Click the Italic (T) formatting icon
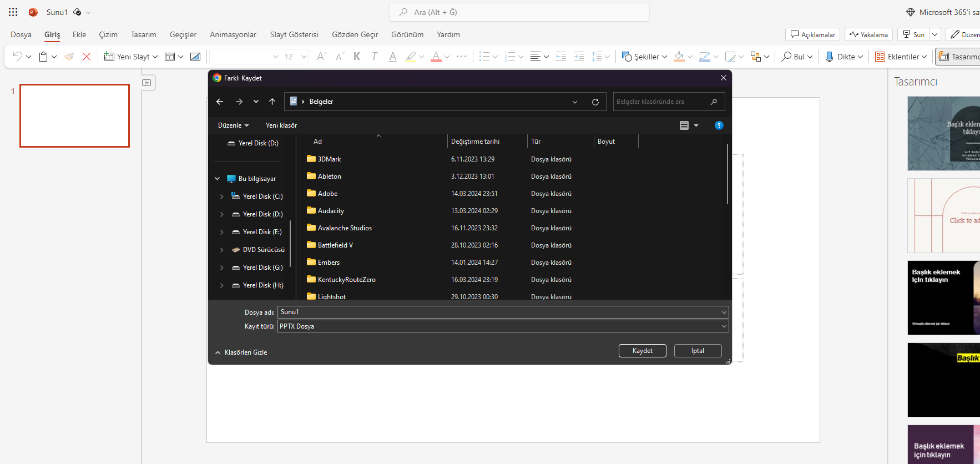 pyautogui.click(x=375, y=57)
